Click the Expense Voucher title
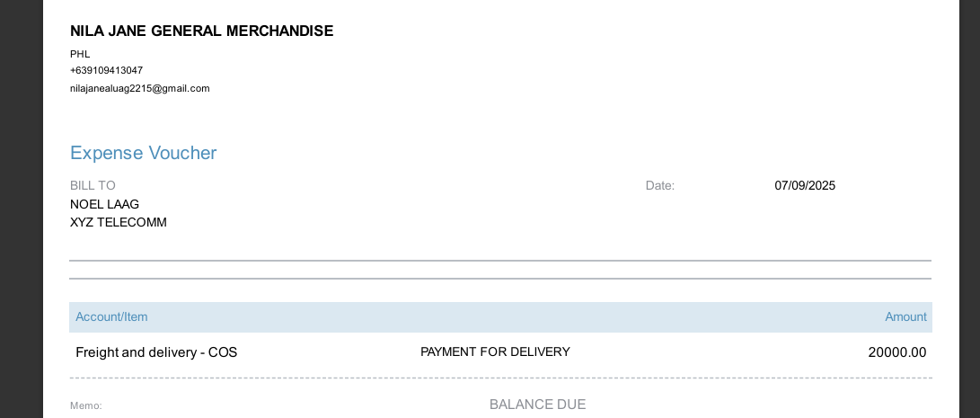980x418 pixels. 143,153
